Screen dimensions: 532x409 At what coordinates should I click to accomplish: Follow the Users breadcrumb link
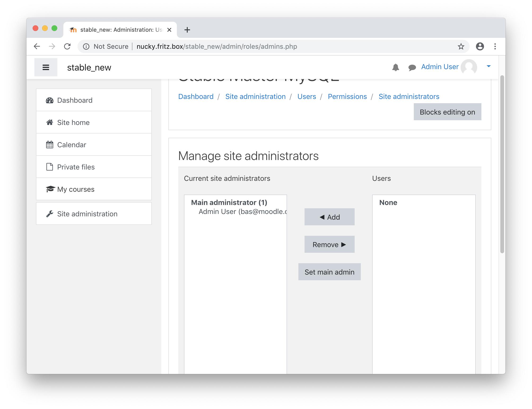(307, 96)
